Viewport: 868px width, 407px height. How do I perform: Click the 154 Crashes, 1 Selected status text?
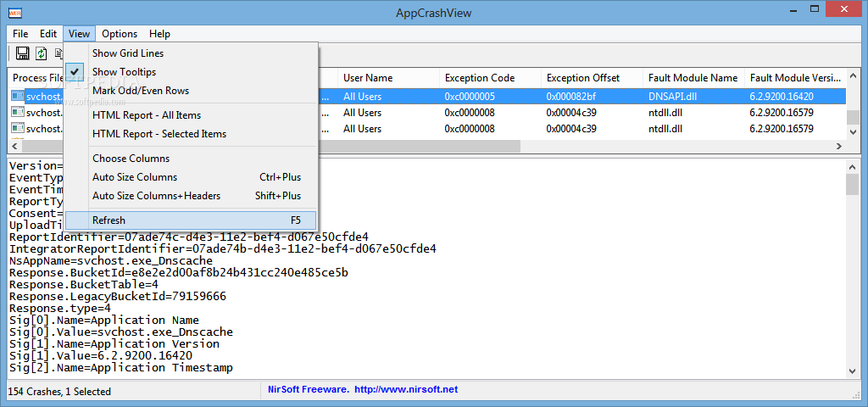pos(59,392)
